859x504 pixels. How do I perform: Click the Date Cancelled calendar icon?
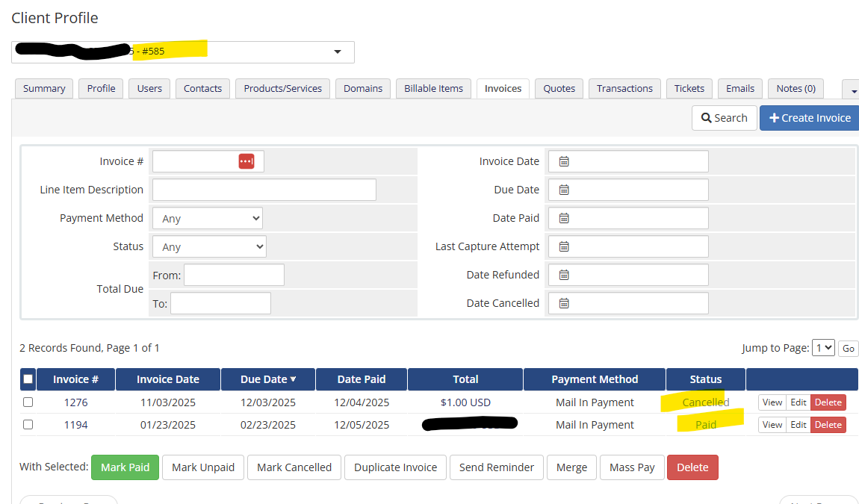[564, 303]
